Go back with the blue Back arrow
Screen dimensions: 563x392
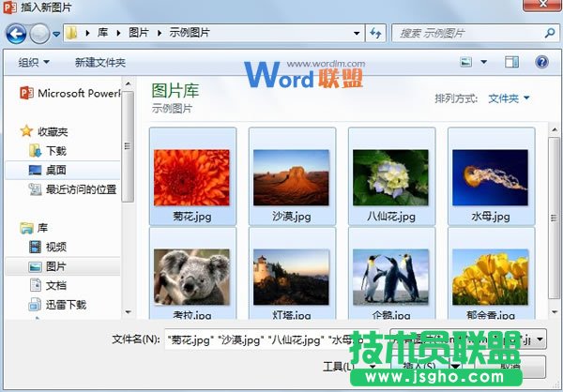tap(16, 34)
